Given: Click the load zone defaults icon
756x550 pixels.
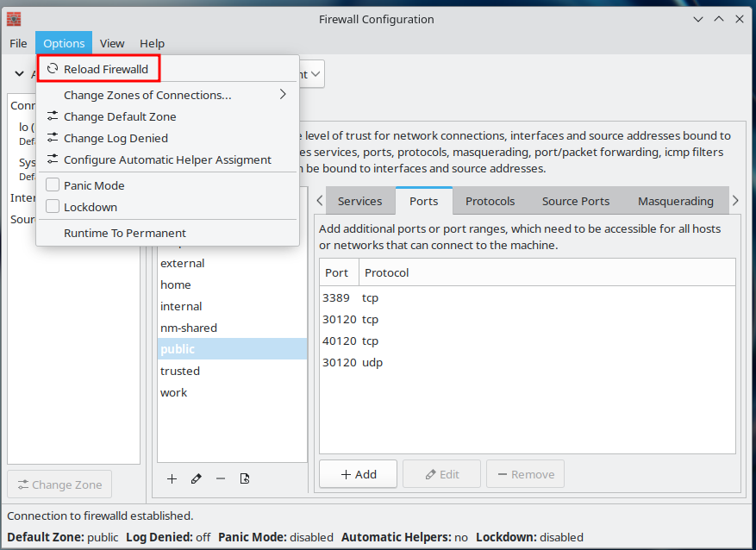Looking at the screenshot, I should pyautogui.click(x=245, y=478).
